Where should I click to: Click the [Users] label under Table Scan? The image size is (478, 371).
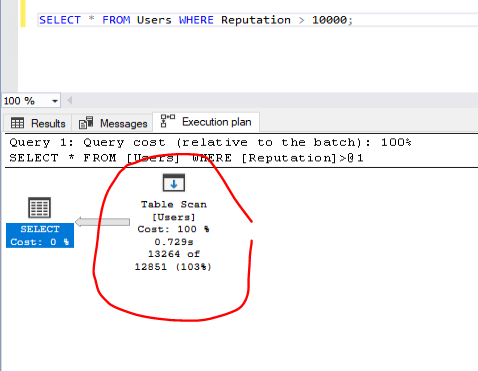point(174,217)
